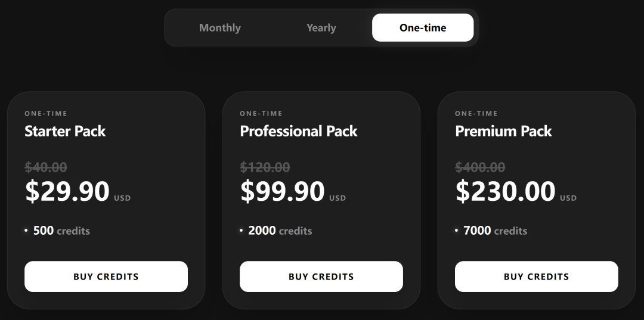Click the 500 credits bullet item

(61, 231)
